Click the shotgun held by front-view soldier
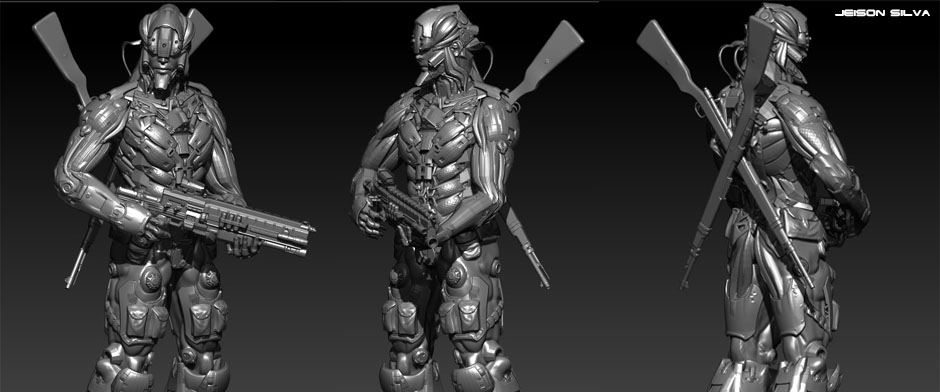The width and height of the screenshot is (940, 392). click(x=215, y=220)
